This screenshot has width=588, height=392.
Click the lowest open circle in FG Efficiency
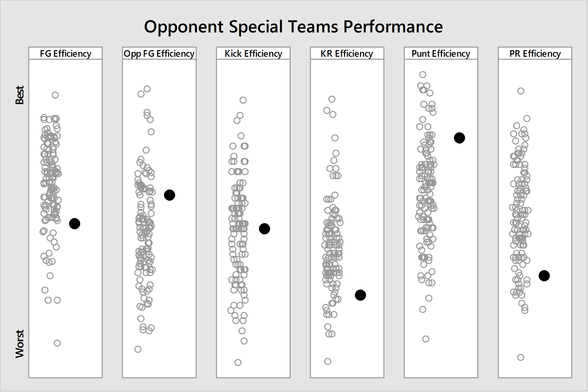(57, 343)
